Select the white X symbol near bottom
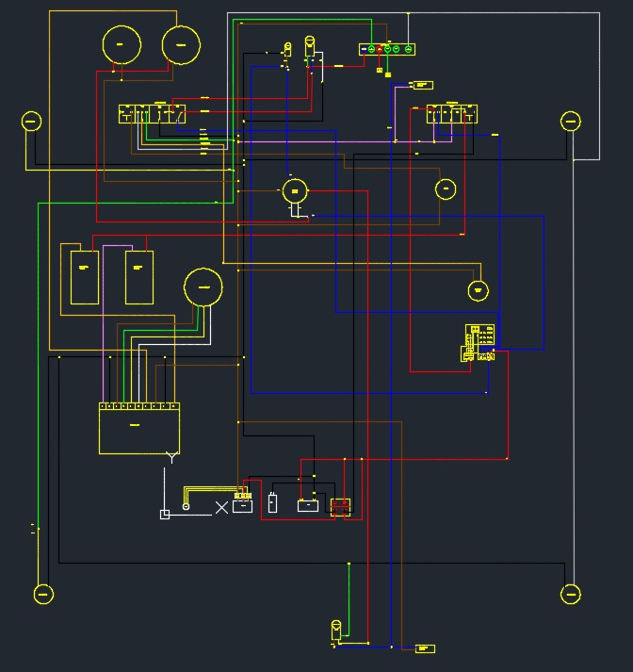Image resolution: width=633 pixels, height=672 pixels. tap(221, 507)
